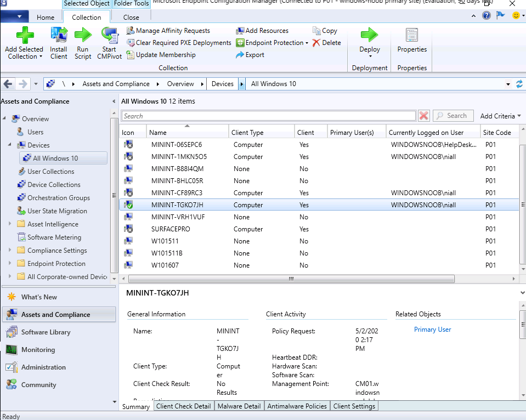Click Clear Required PXE Deployments
Viewport: 526px width, 420px height.
pos(179,43)
